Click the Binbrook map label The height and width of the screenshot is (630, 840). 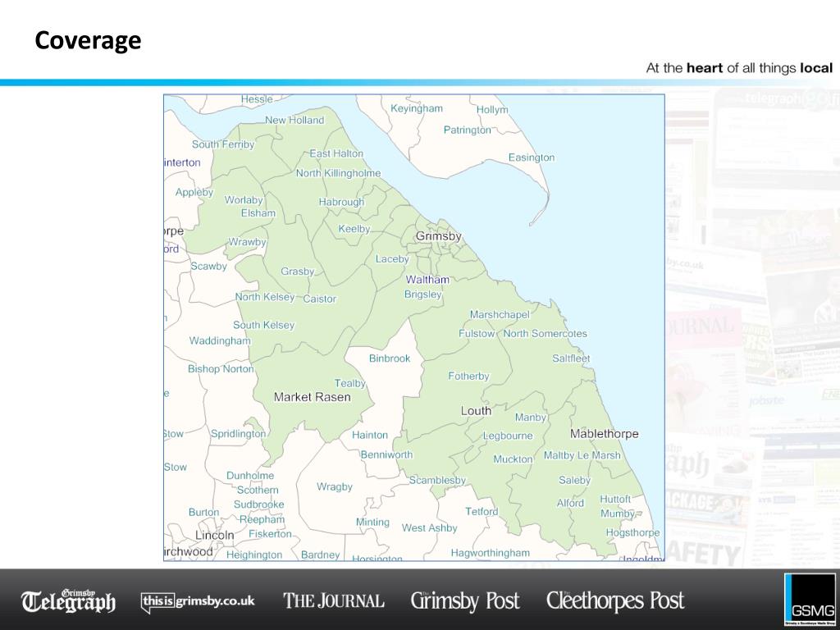390,358
